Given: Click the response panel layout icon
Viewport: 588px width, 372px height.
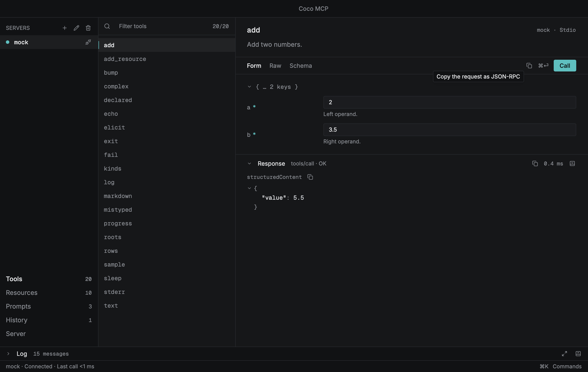Looking at the screenshot, I should pos(572,163).
